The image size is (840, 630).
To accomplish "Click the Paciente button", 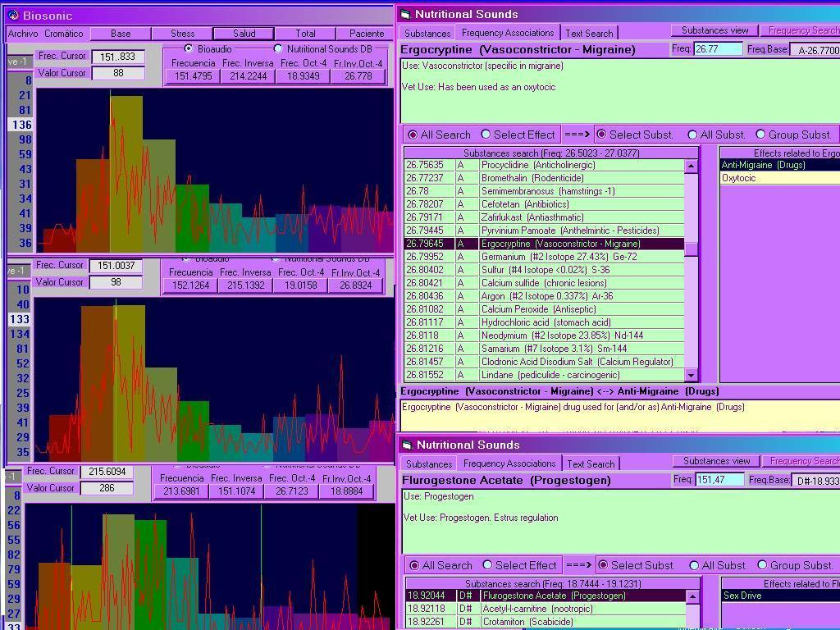I will coord(367,34).
